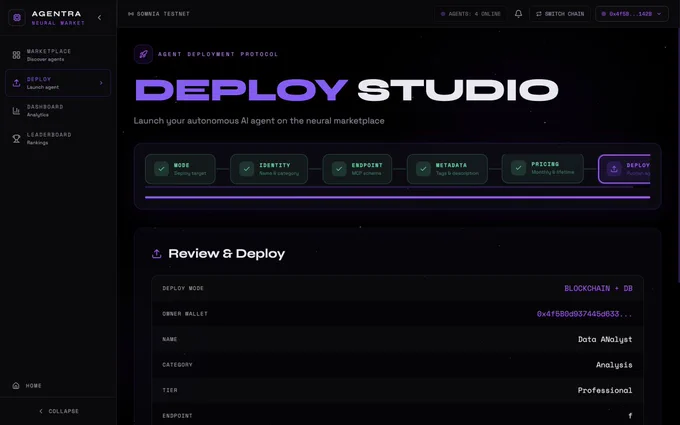This screenshot has width=680, height=425.
Task: Open the wallet address 0x4f5B dropdown
Action: tap(631, 14)
